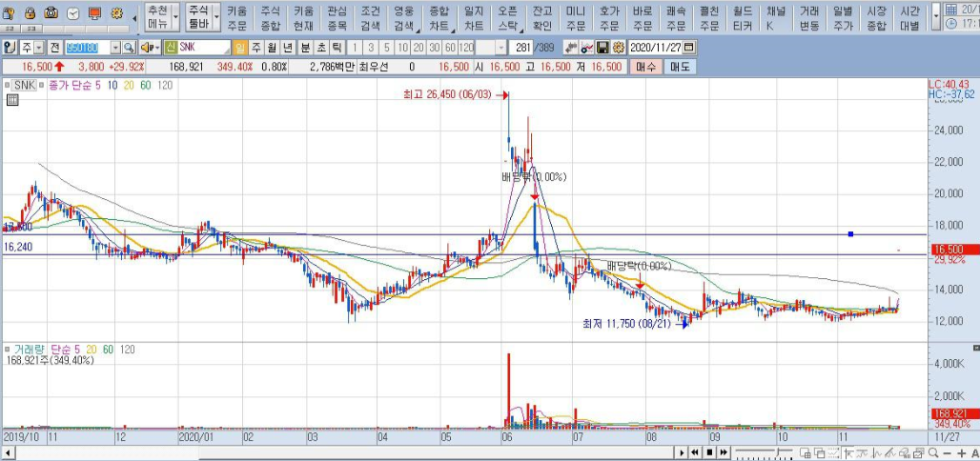Click the 추천메뉴 button
The image size is (980, 461).
pyautogui.click(x=157, y=17)
